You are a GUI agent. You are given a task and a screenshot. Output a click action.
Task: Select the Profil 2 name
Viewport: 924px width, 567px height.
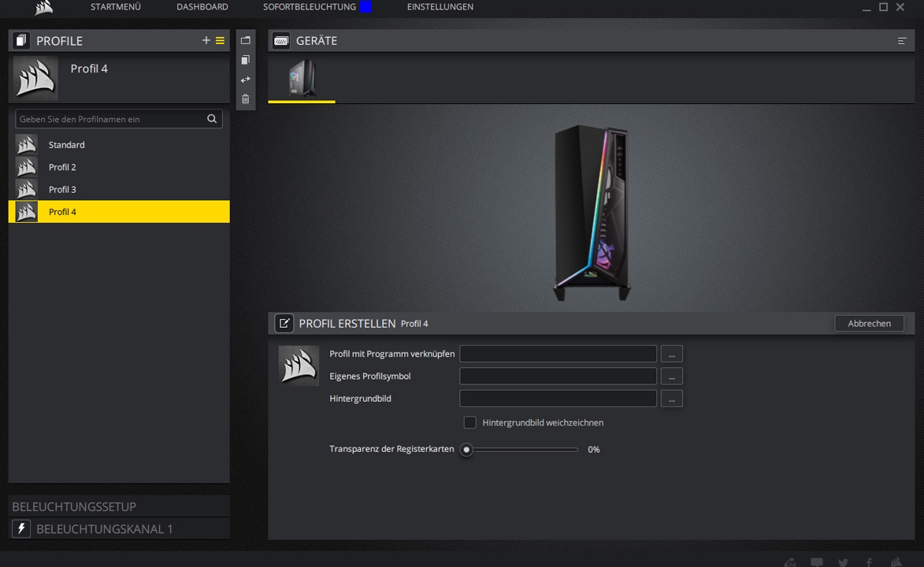point(62,167)
